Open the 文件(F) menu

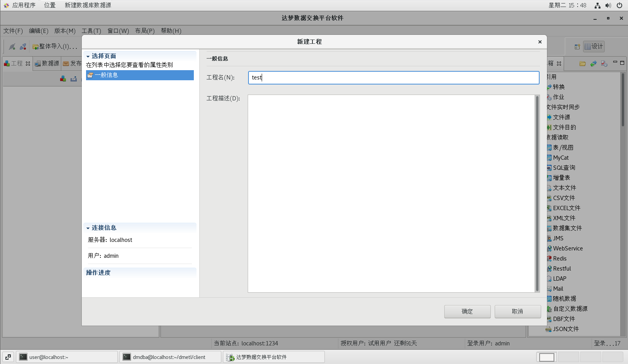(13, 31)
